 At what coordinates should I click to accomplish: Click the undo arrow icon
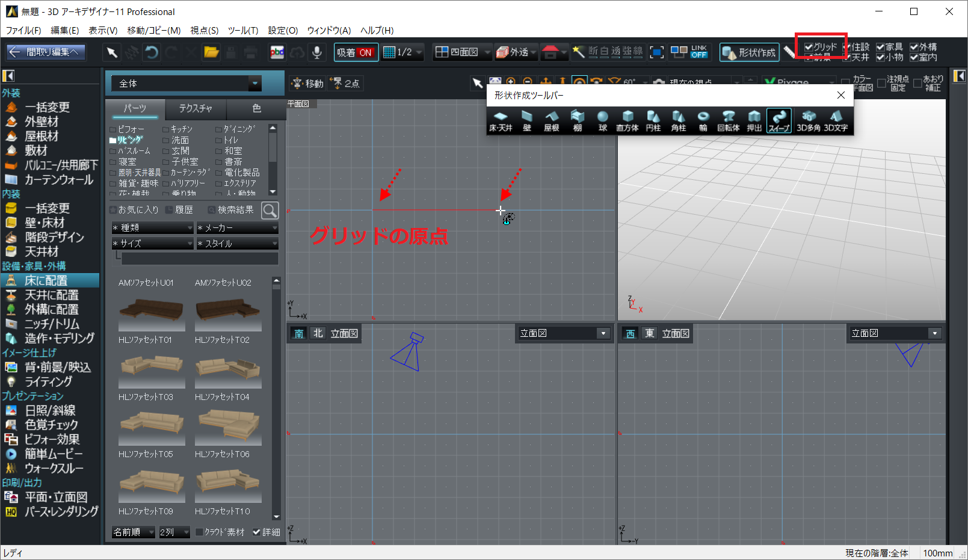coord(152,52)
